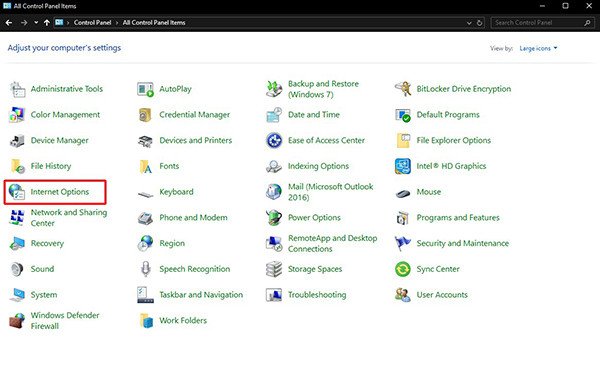Click the Keyboard icon

145,194
